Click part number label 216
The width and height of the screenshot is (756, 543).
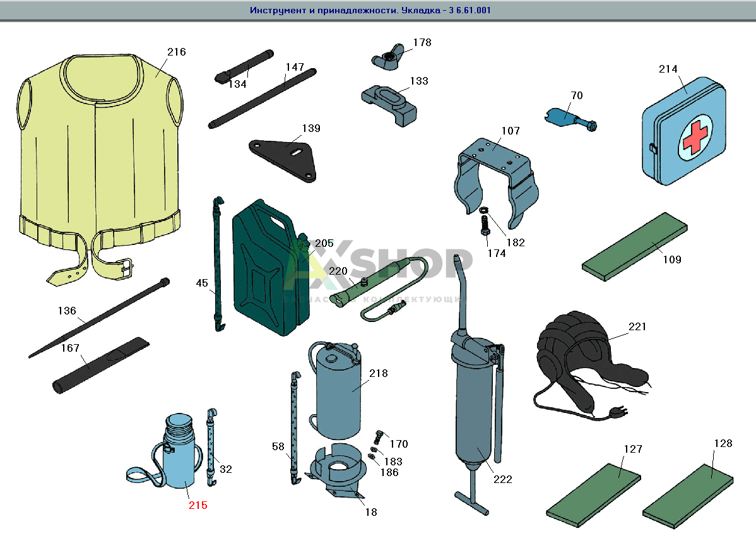click(x=177, y=52)
